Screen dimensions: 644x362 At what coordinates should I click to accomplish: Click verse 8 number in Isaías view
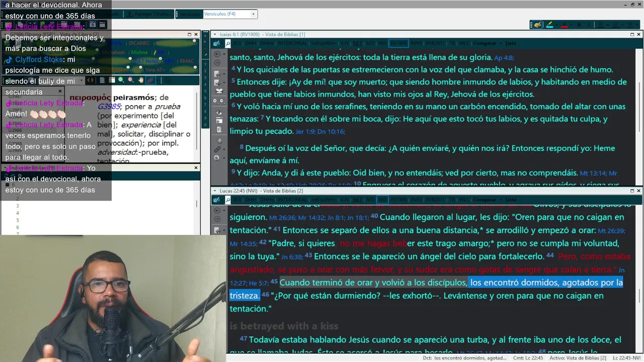[242, 147]
